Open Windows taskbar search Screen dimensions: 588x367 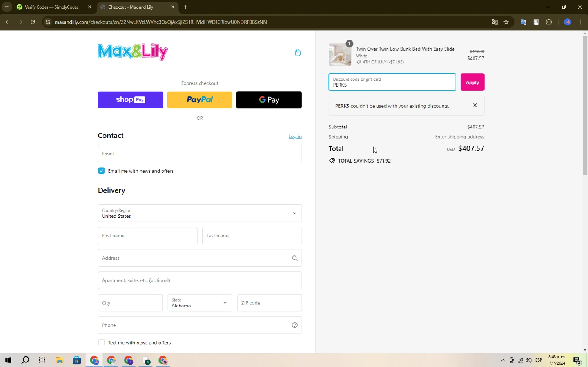25,360
